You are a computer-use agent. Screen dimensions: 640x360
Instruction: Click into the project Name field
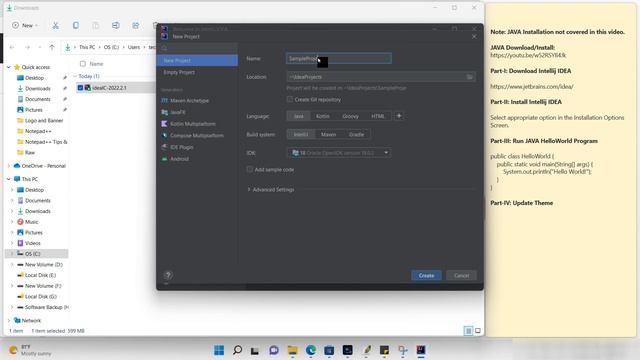point(339,58)
